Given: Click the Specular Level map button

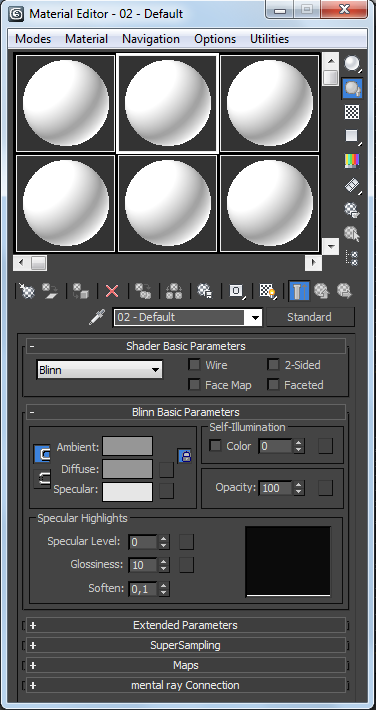Looking at the screenshot, I should [187, 542].
